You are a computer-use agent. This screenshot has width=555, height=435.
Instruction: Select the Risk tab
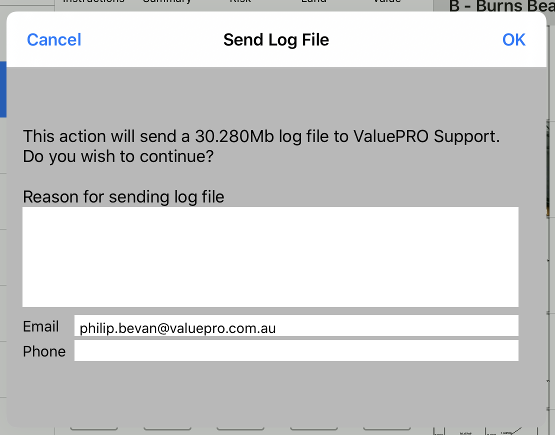pyautogui.click(x=240, y=2)
